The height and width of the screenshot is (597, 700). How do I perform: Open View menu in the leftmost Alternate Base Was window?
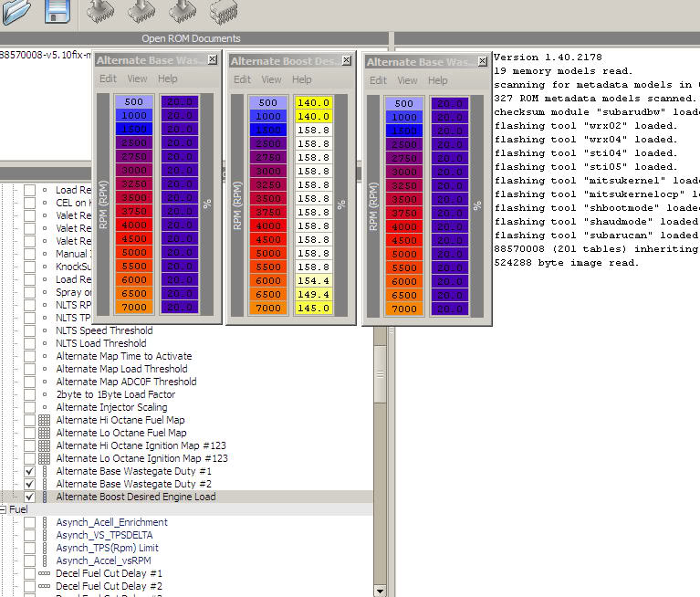[137, 79]
